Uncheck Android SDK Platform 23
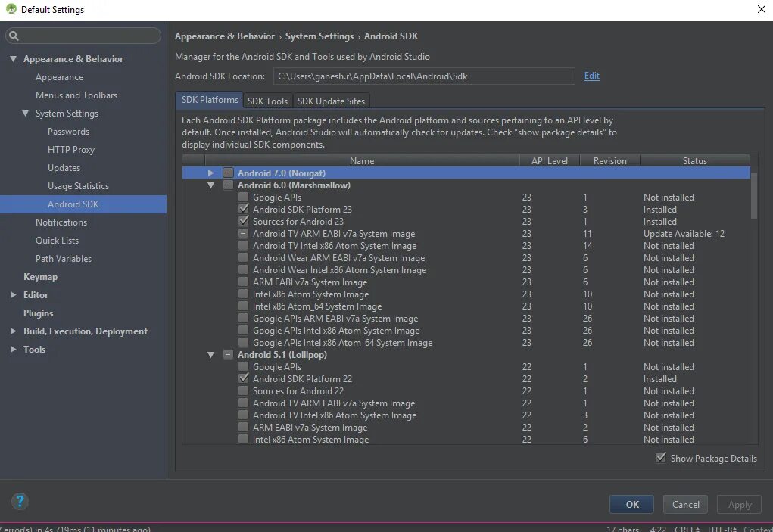 point(243,209)
